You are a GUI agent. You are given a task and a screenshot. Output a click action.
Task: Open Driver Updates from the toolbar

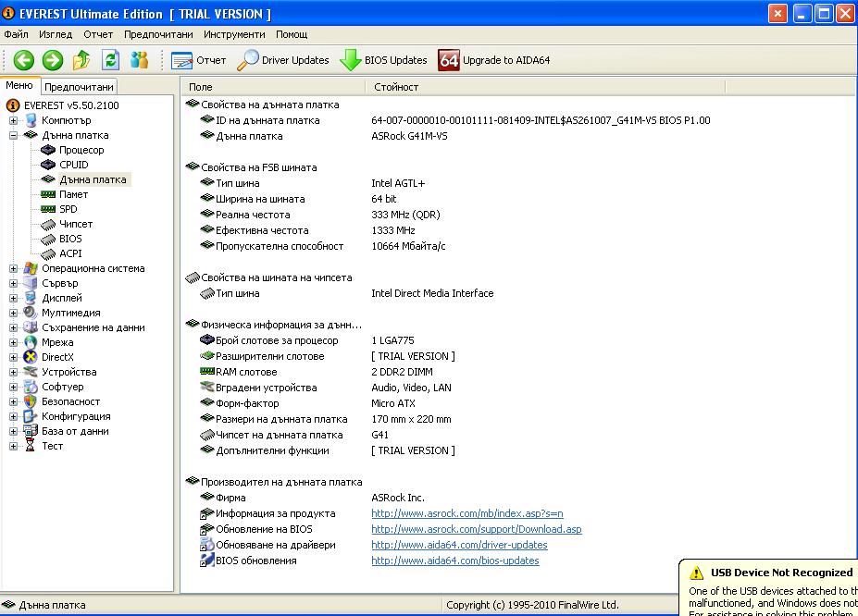283,60
